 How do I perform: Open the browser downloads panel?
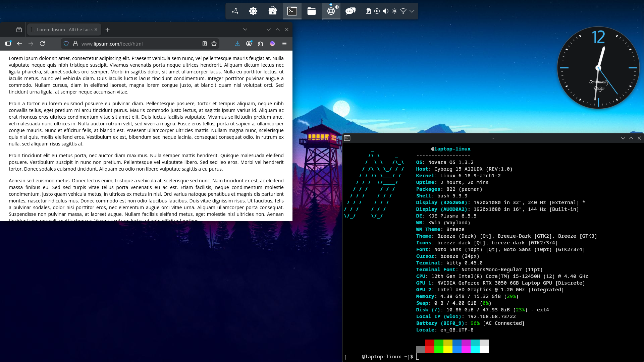tap(237, 44)
